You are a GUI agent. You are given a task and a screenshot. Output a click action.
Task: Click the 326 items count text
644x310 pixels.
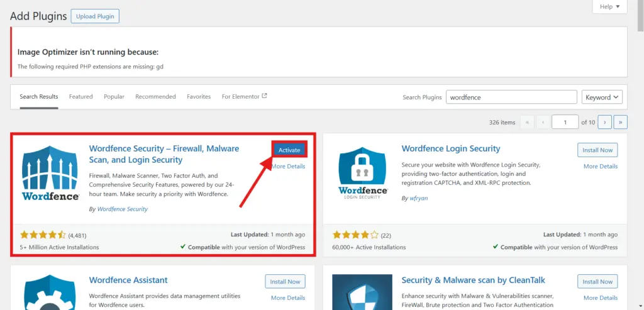pos(502,123)
